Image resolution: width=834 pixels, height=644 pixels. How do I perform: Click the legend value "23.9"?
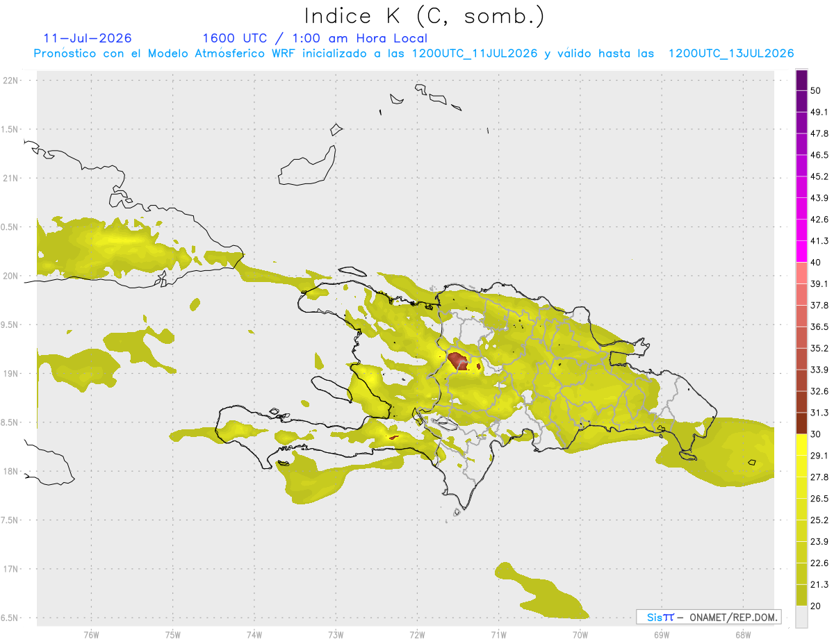click(x=819, y=542)
